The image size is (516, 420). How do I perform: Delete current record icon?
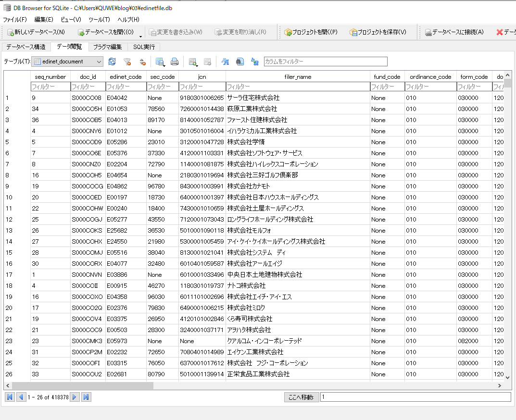click(207, 62)
